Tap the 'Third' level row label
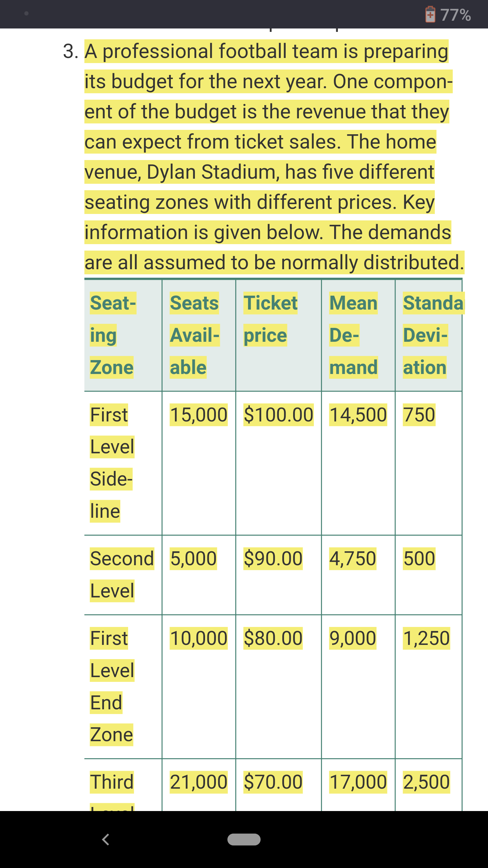This screenshot has width=488, height=868. (112, 782)
